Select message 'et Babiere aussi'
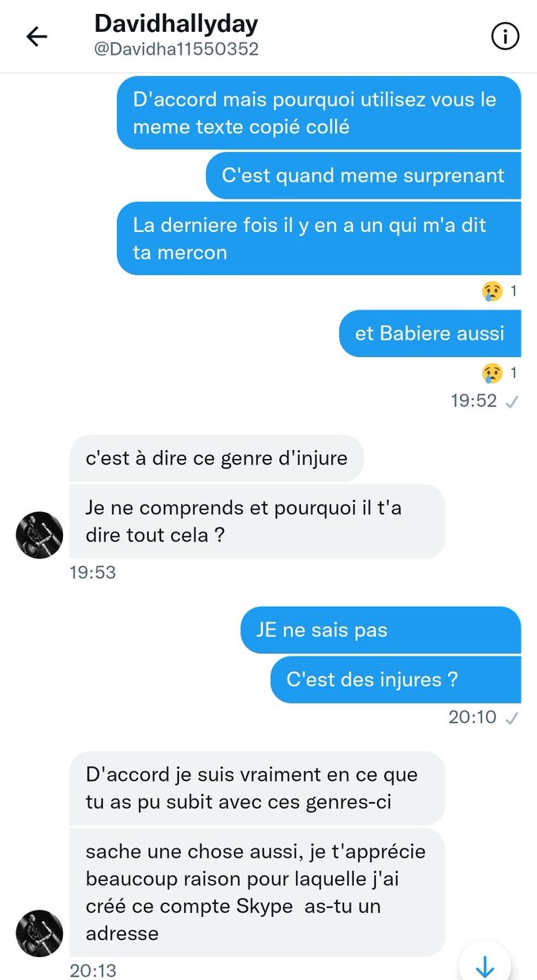This screenshot has width=537, height=980. point(430,333)
